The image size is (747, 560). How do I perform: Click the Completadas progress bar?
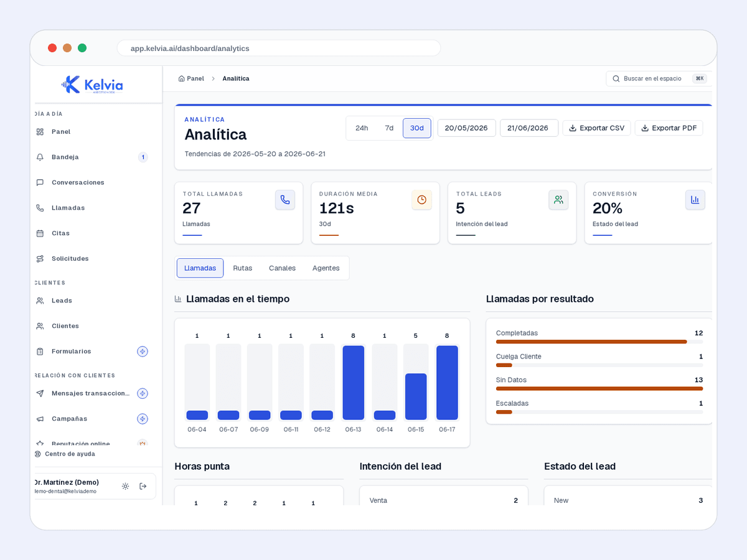pos(599,342)
